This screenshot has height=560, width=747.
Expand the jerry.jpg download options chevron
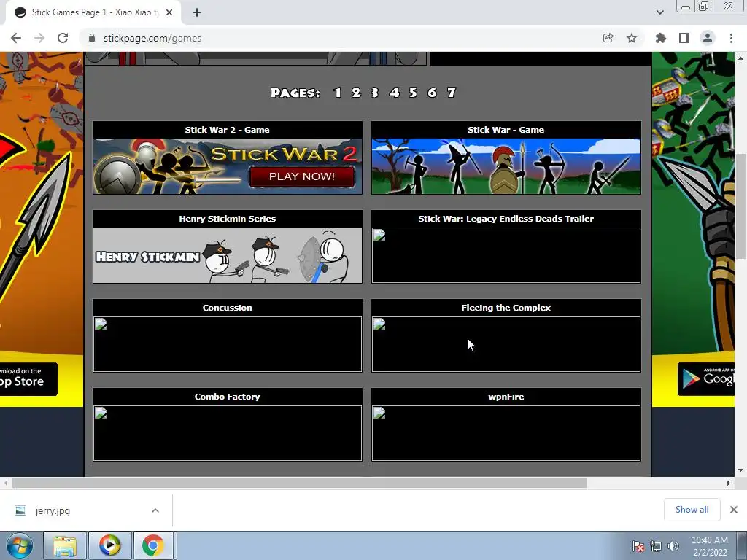[155, 510]
